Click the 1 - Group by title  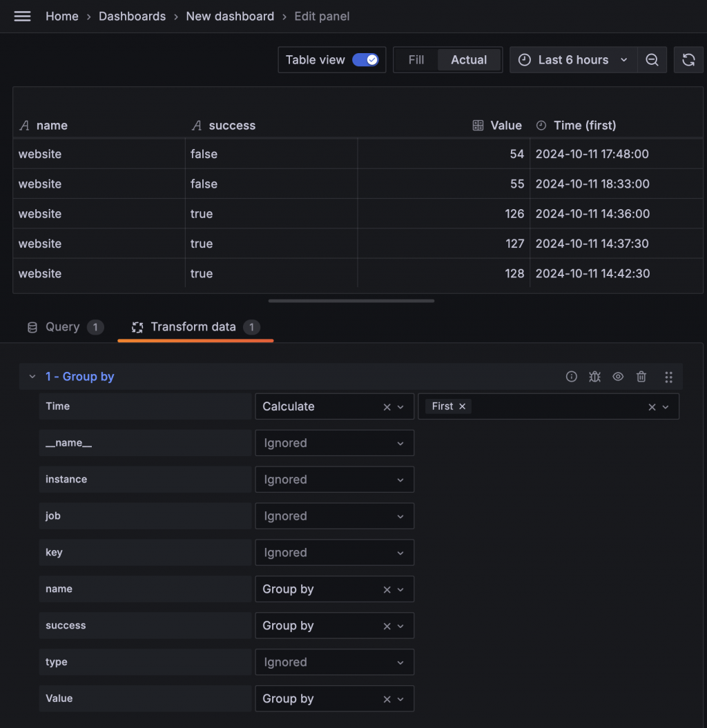[80, 377]
